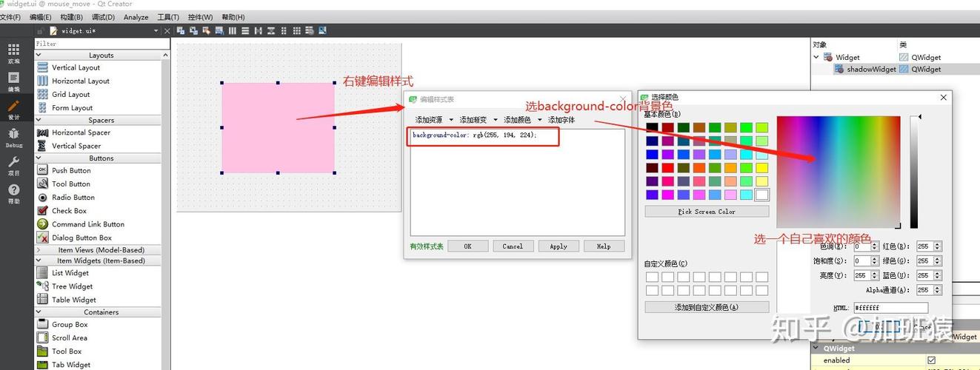980x370 pixels.
Task: Select the Vertical Layout widget icon
Action: [x=43, y=67]
